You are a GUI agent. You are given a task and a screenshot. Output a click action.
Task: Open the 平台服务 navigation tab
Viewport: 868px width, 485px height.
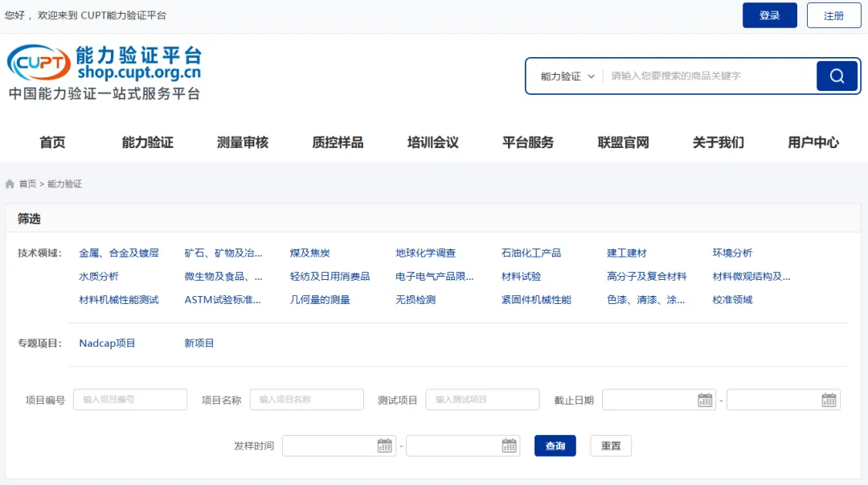(528, 142)
